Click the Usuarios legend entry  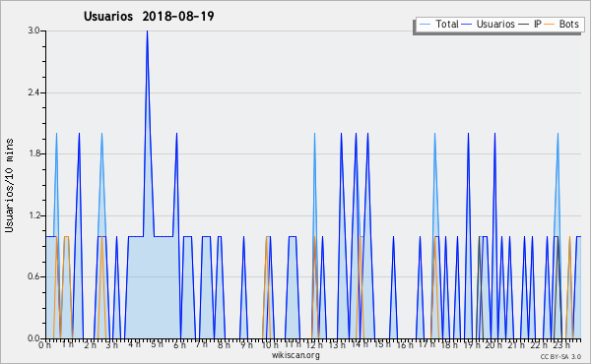click(x=489, y=24)
